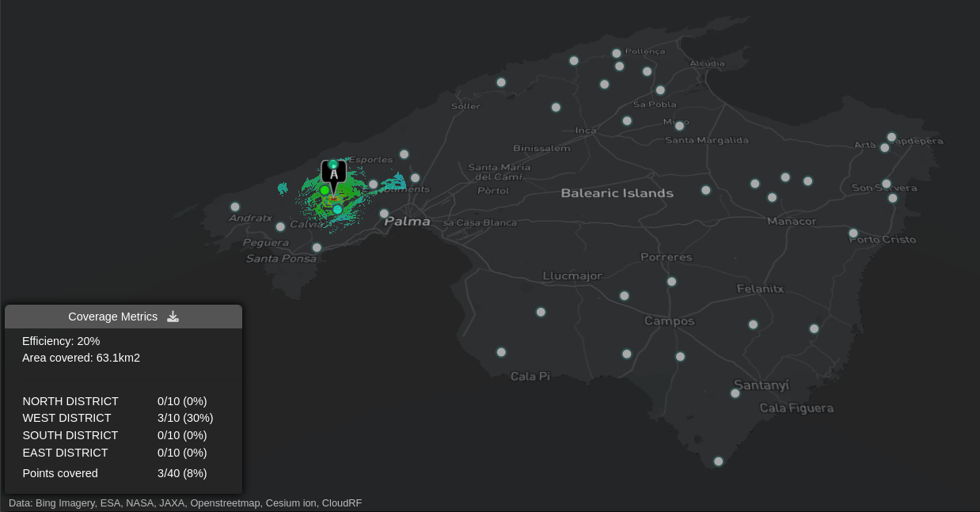Select the point above Porto Cristo
Image resolution: width=980 pixels, height=512 pixels.
pos(853,233)
